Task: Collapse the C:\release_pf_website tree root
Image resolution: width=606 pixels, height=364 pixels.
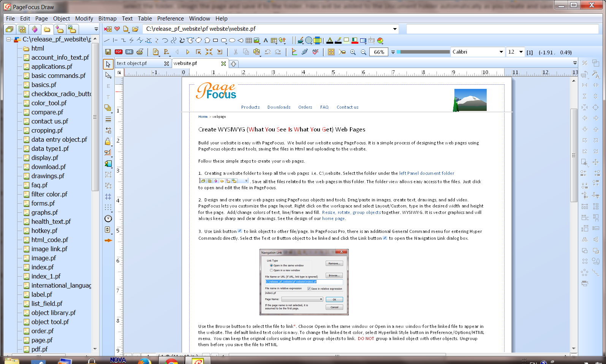Action: pos(8,39)
